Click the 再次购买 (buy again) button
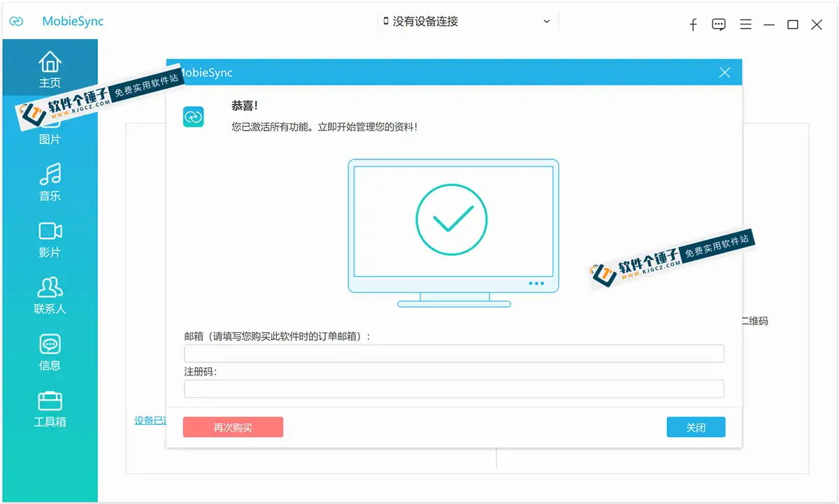 (x=233, y=427)
